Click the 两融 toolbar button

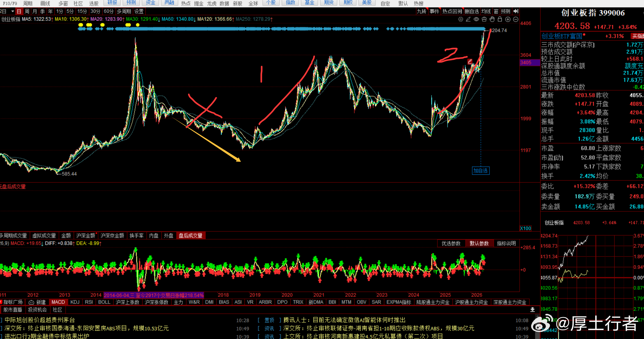pos(169,3)
